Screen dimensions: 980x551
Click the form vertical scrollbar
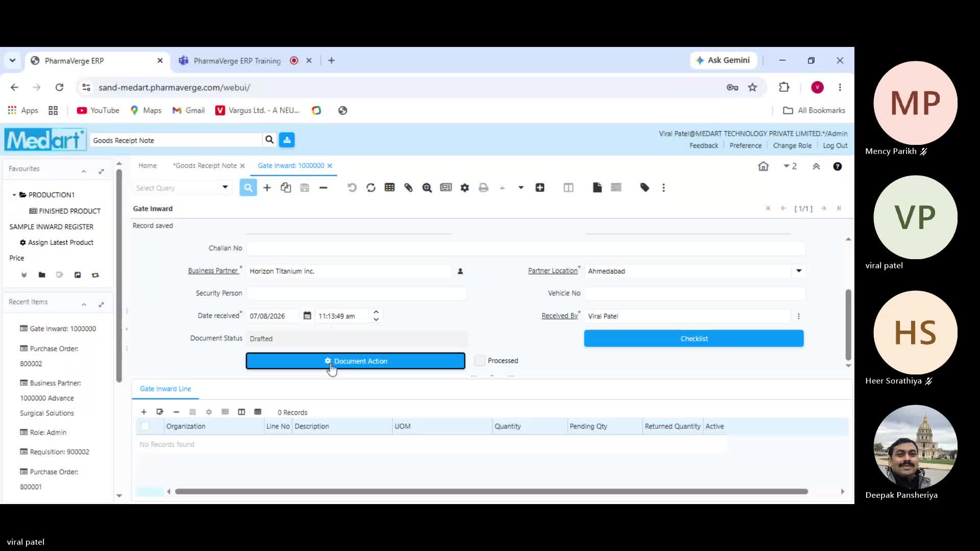[x=848, y=324]
